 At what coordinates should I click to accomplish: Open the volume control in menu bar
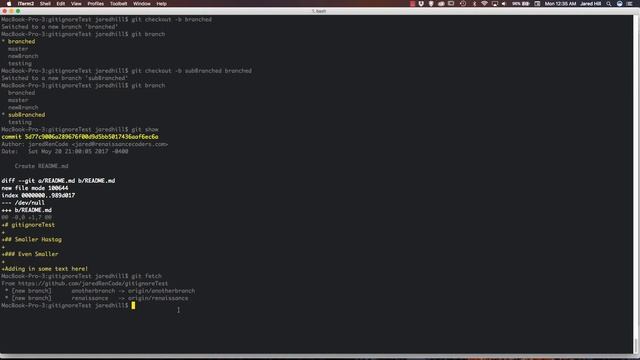click(x=504, y=4)
